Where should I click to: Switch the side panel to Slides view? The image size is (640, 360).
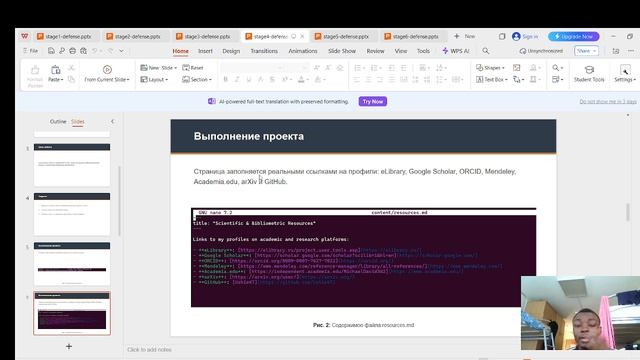click(x=78, y=122)
